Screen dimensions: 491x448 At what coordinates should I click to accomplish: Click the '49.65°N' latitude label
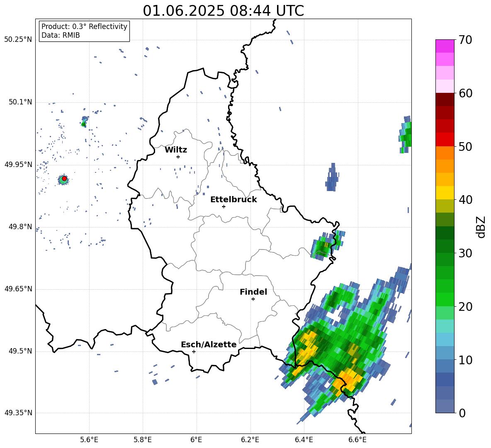[x=18, y=288]
